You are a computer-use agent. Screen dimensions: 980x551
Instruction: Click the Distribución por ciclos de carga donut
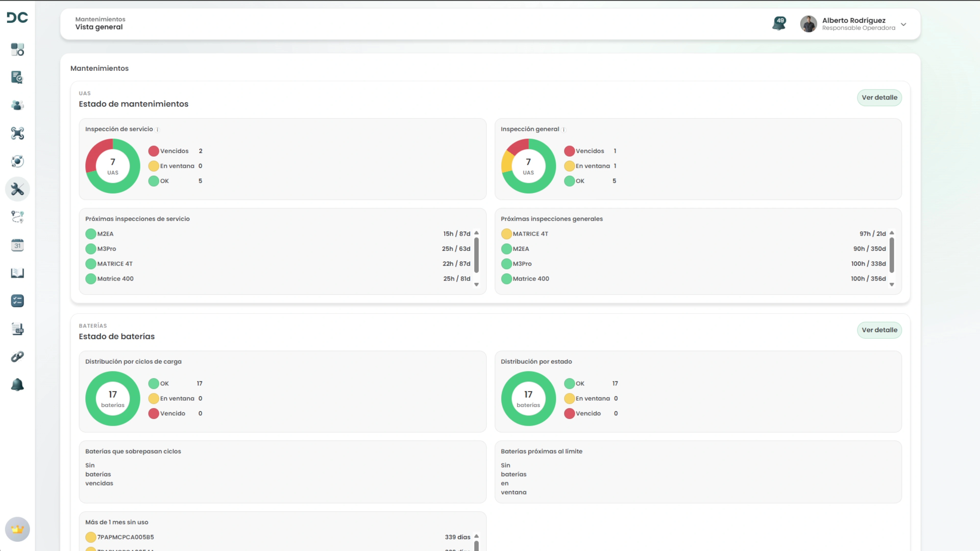coord(113,398)
